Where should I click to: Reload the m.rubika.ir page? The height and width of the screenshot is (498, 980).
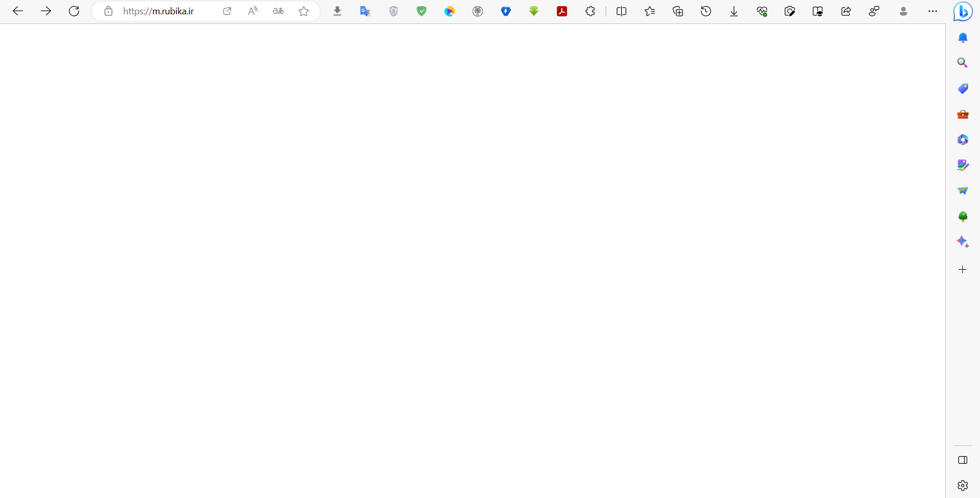click(74, 11)
